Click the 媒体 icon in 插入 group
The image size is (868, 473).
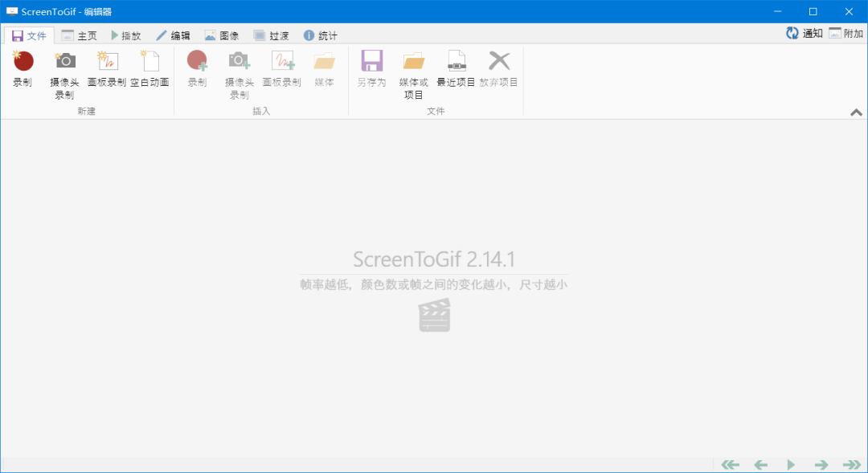click(324, 62)
